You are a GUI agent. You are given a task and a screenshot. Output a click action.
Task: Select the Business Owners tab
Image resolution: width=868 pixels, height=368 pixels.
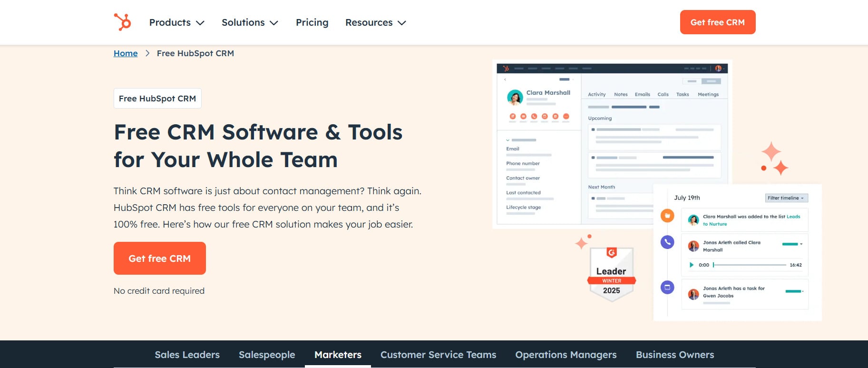[x=675, y=355]
